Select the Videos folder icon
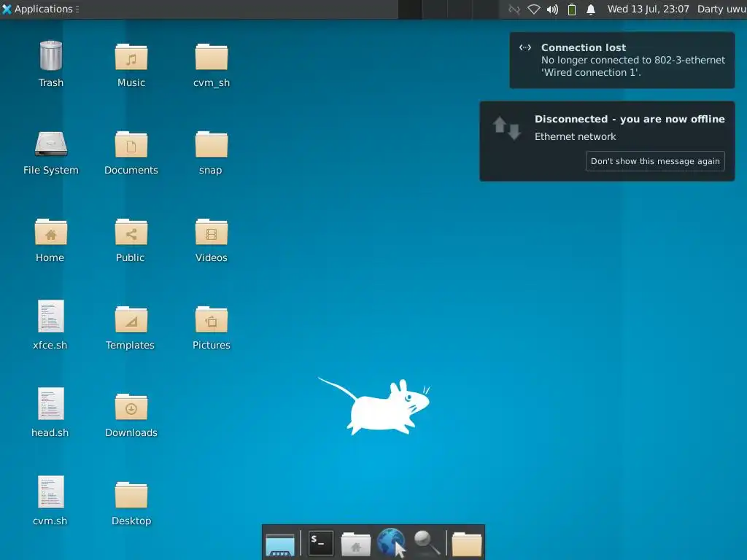Image resolution: width=747 pixels, height=560 pixels. coord(212,232)
